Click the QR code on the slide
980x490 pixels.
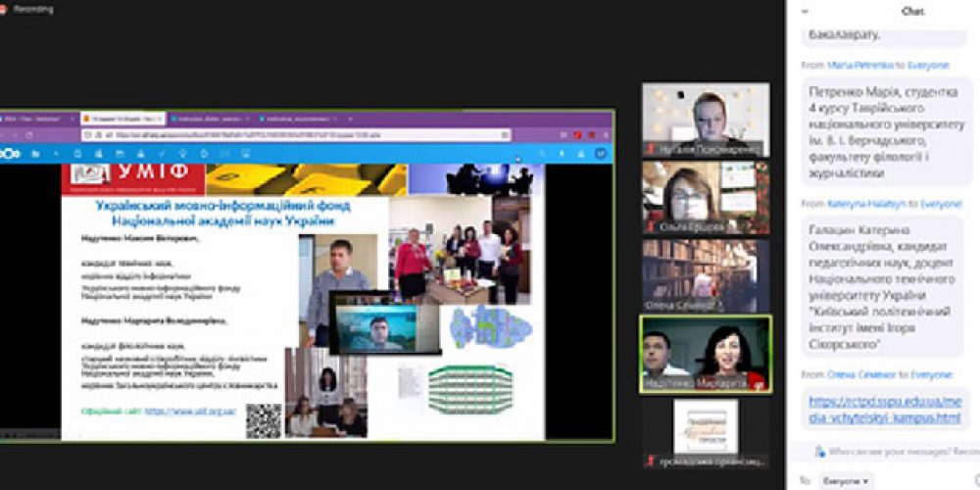pos(263,420)
